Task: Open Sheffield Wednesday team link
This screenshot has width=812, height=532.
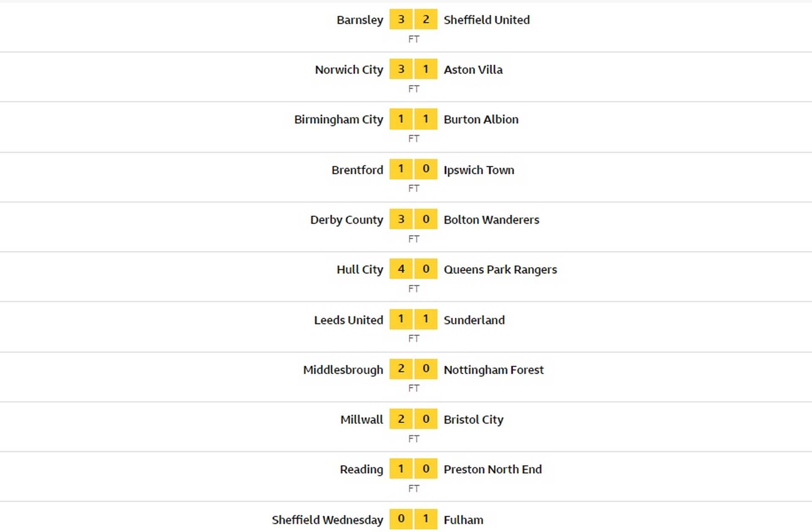Action: [x=327, y=520]
